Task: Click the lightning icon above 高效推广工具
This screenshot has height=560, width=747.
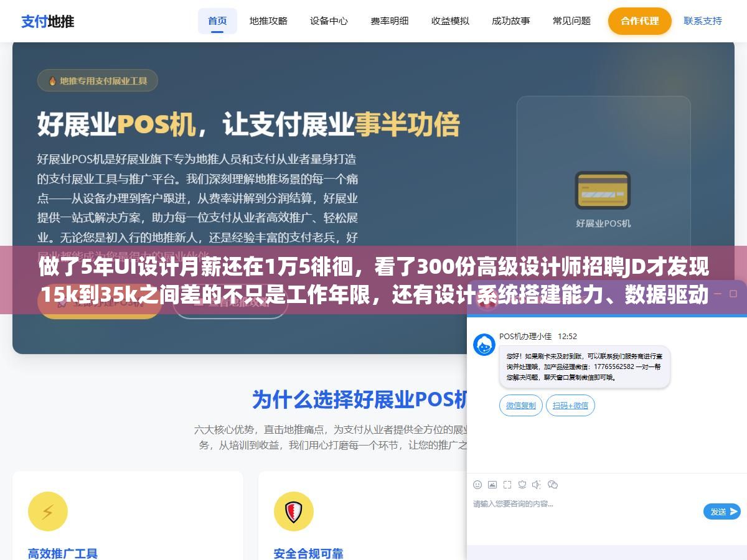Action: (x=48, y=511)
